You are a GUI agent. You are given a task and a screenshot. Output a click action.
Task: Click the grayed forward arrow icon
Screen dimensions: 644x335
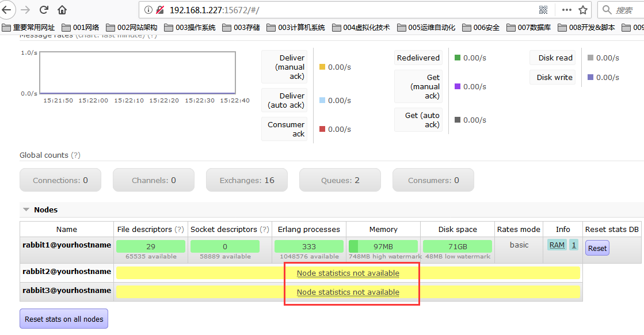(25, 10)
